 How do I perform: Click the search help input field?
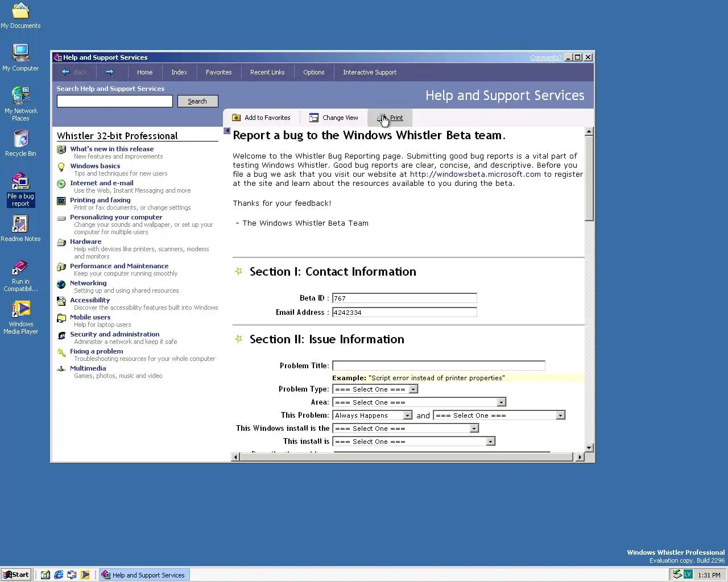pos(115,101)
